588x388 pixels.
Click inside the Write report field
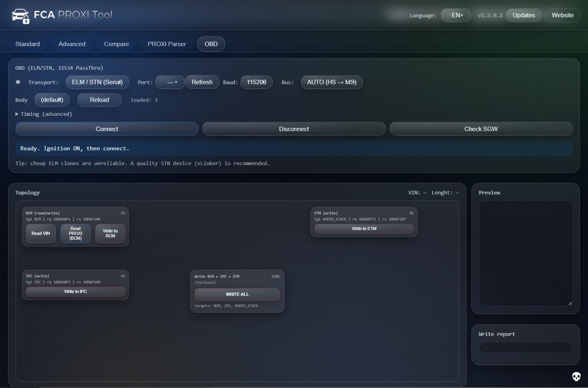click(525, 347)
